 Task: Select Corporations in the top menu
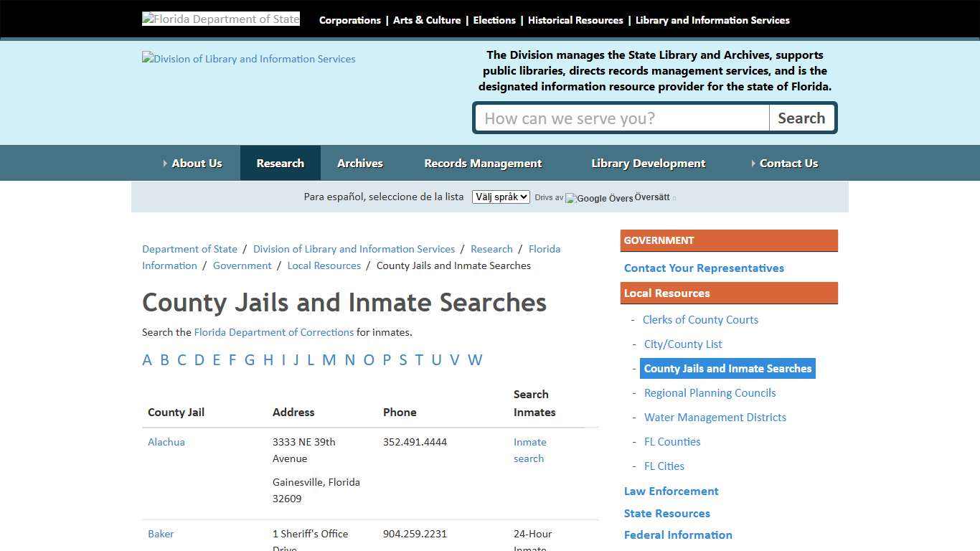click(x=349, y=20)
